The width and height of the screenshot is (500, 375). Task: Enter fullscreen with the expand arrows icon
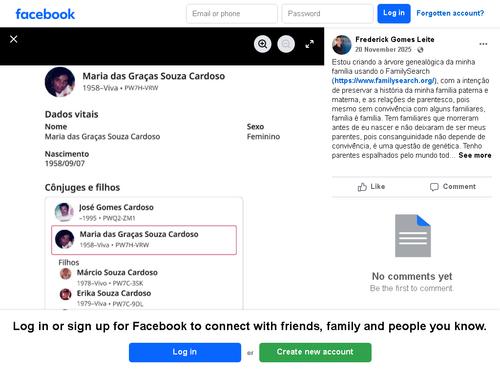click(x=310, y=44)
